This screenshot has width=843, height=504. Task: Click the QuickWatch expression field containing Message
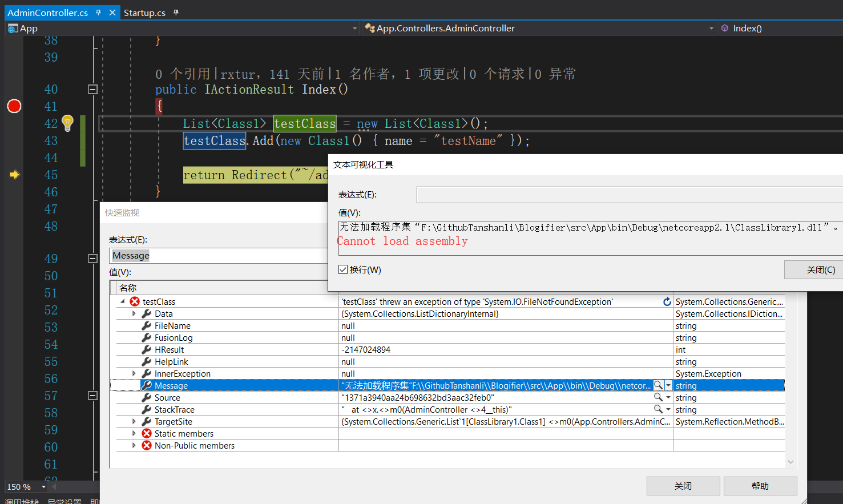219,256
